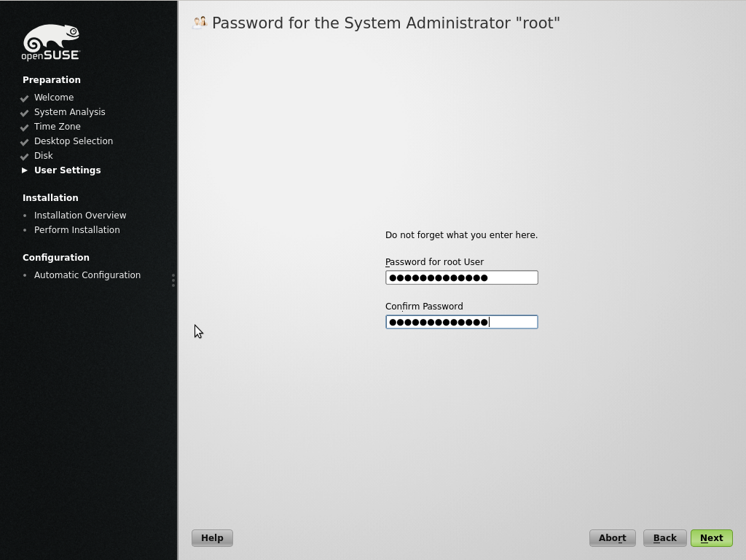
Task: Open the User Settings step
Action: (x=68, y=170)
